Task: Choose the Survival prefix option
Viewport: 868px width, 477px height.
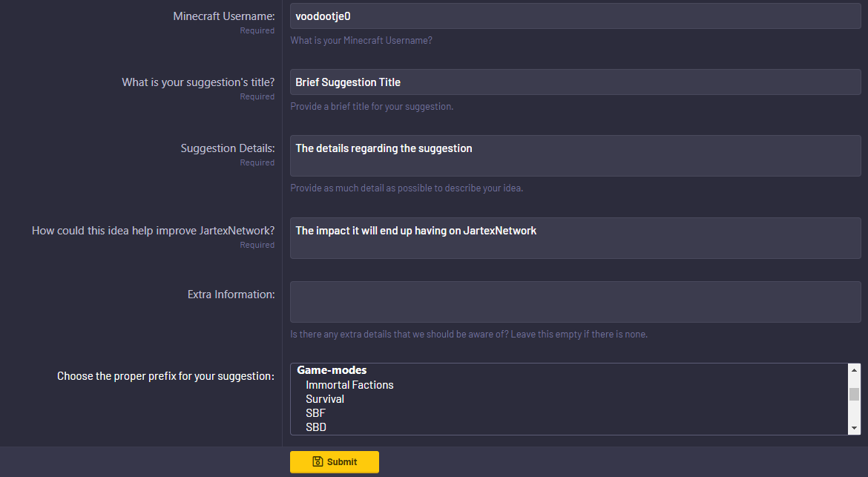Action: [x=325, y=399]
